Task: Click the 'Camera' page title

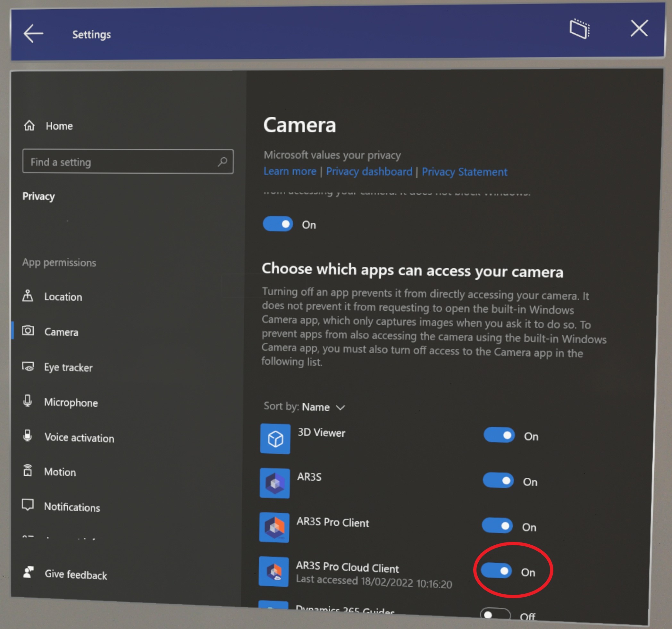Action: click(x=299, y=125)
